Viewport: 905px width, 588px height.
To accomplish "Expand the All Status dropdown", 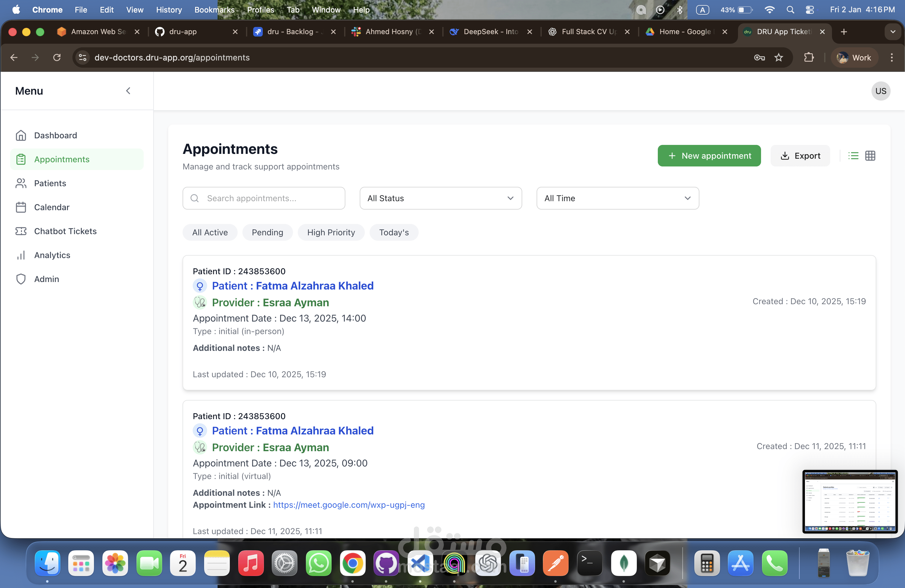I will tap(440, 198).
